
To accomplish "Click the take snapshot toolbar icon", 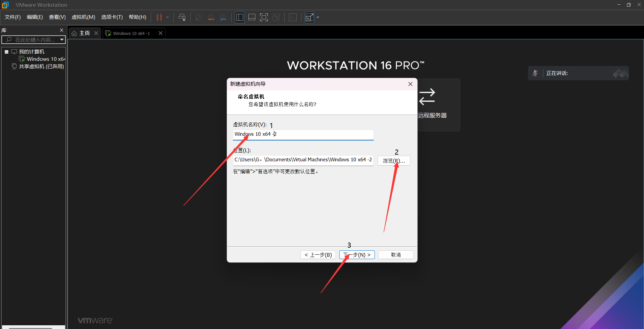I will 199,17.
